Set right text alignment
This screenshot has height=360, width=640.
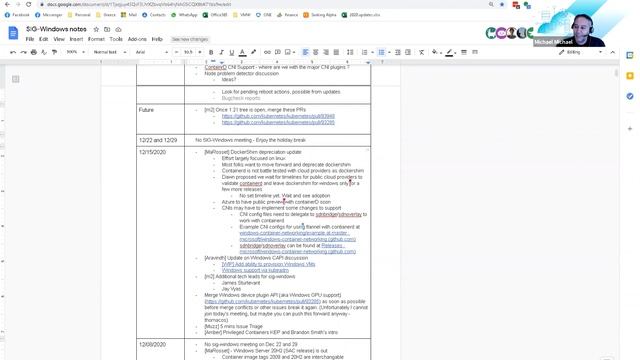[326, 52]
